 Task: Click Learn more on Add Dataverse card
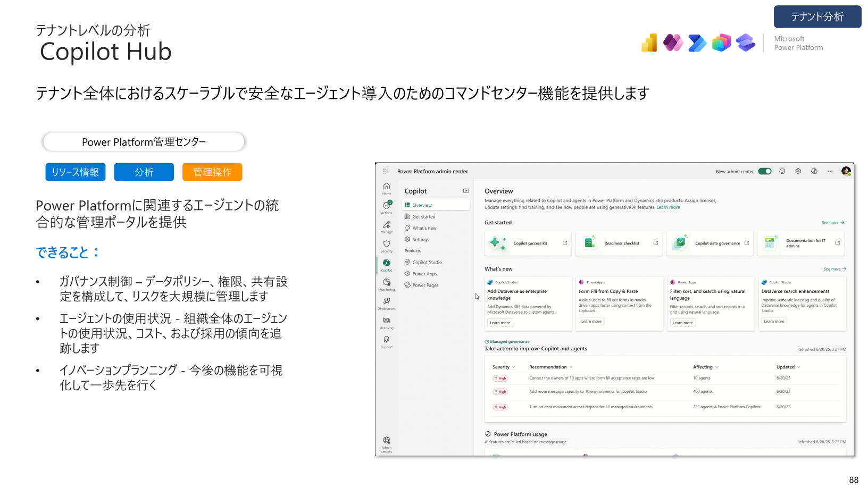(500, 323)
